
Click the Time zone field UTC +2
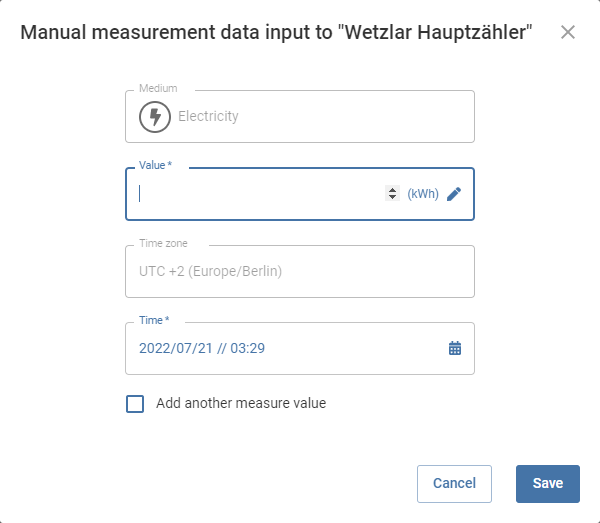[x=300, y=271]
